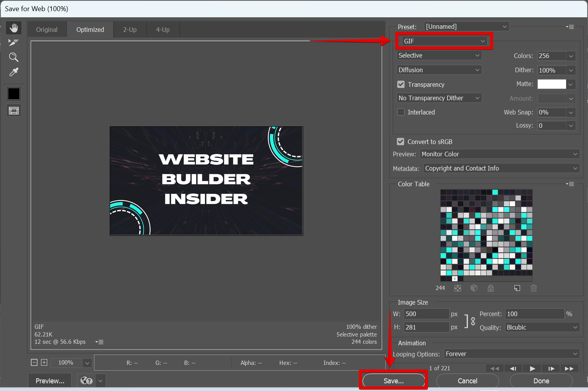Open the Metadata dropdown
Image resolution: width=588 pixels, height=391 pixels.
pyautogui.click(x=501, y=168)
